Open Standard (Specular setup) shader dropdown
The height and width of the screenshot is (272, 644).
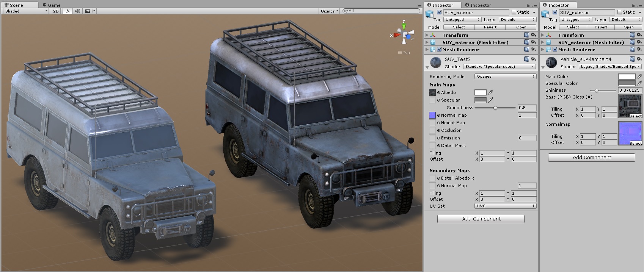(x=499, y=66)
